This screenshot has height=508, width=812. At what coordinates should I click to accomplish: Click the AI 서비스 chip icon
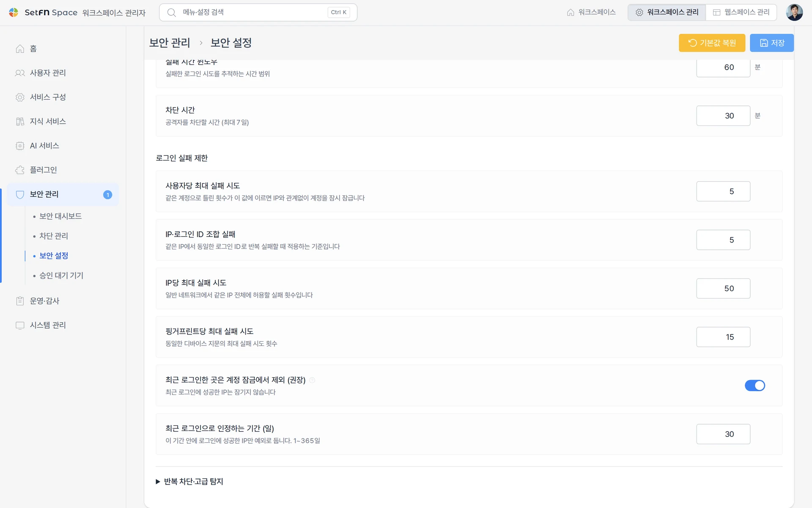click(x=20, y=146)
